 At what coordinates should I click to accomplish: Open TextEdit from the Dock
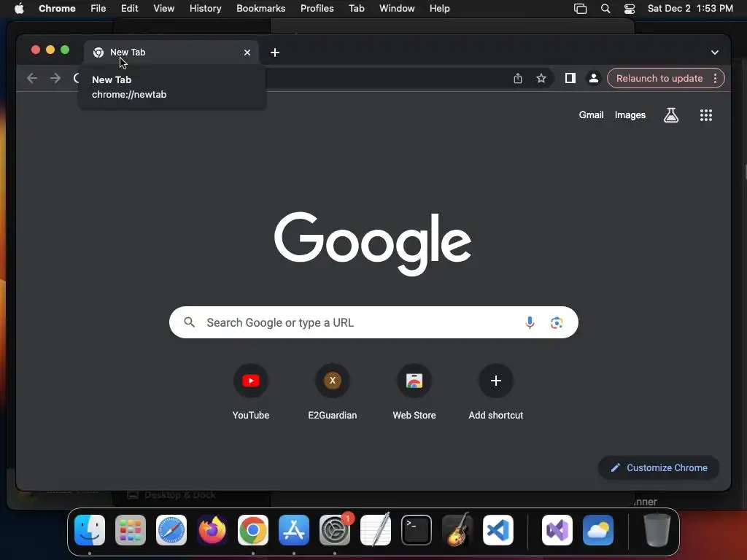pos(376,530)
